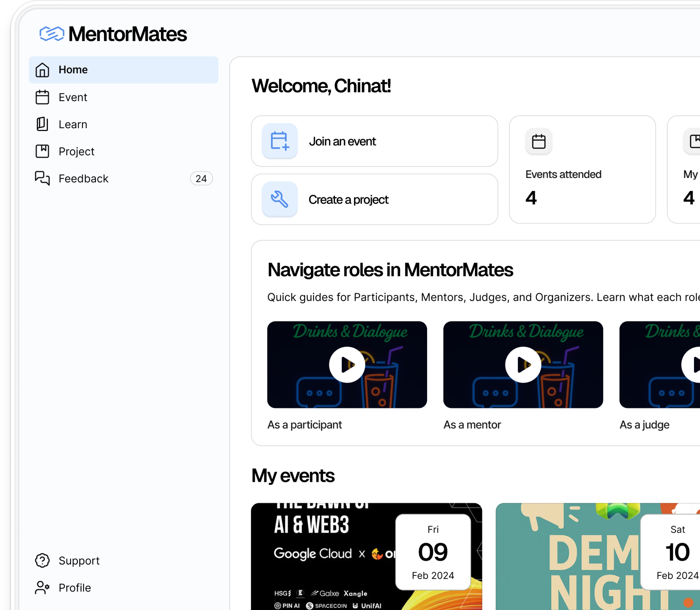Click the Feedback chat bubbles icon
The image size is (700, 610).
pyautogui.click(x=43, y=178)
